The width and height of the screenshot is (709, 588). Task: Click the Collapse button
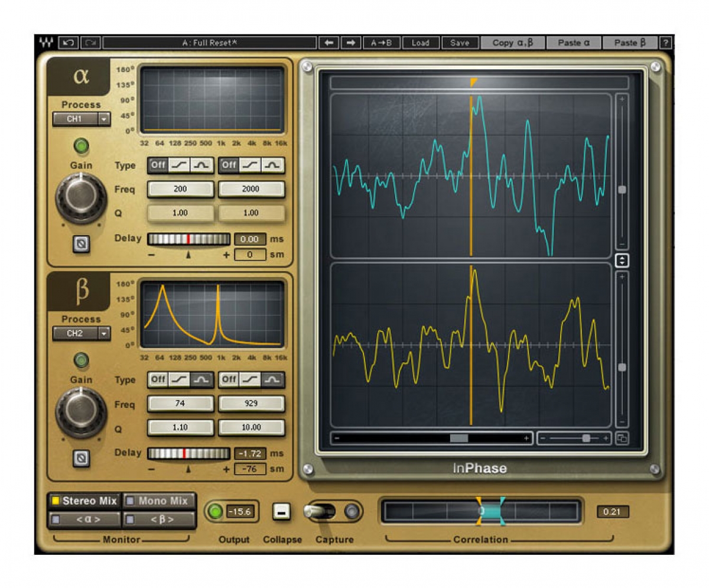click(x=282, y=512)
